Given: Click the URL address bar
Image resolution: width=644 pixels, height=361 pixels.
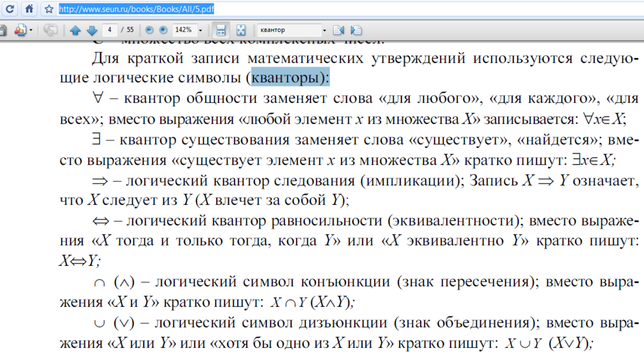Looking at the screenshot, I should pos(295,9).
